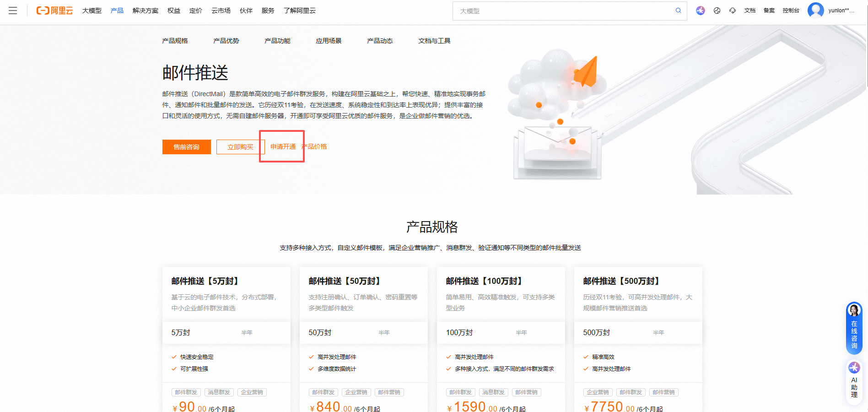Select the 5万封 spec option
The image size is (868, 412).
[181, 333]
